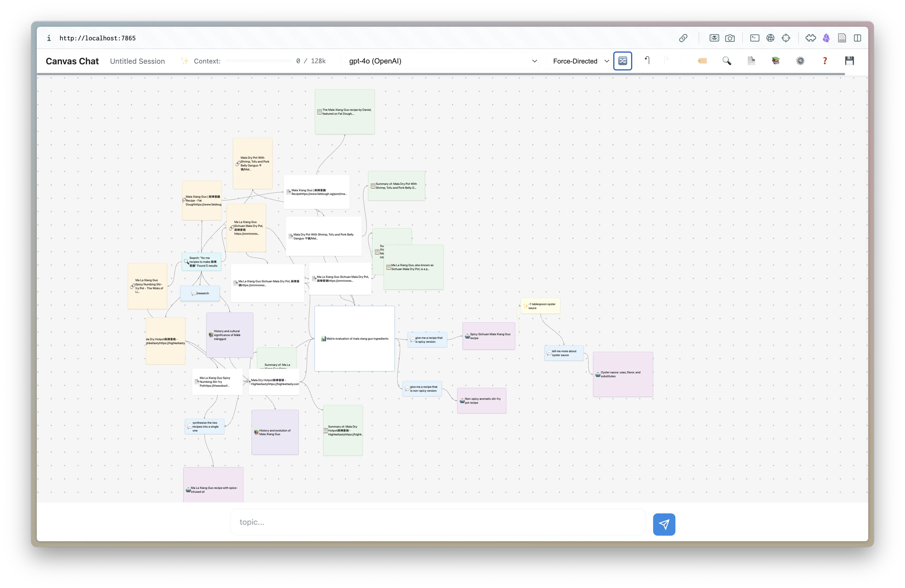Click the Canvas Chat title
Viewport: 905px width, 588px height.
[72, 61]
